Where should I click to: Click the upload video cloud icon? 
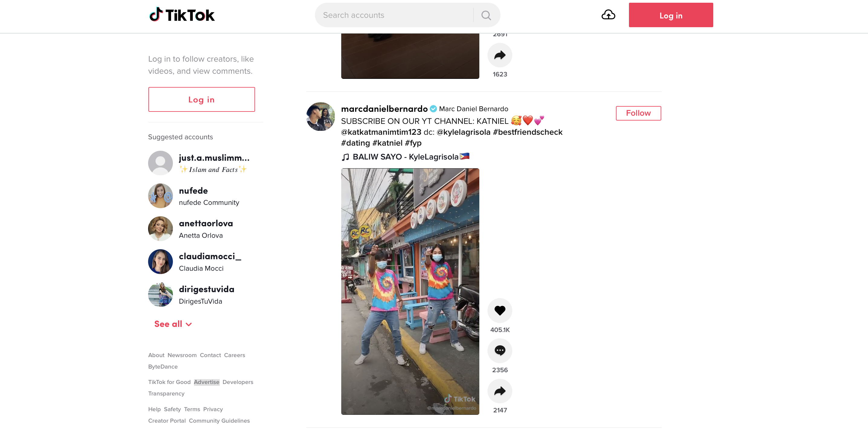[x=608, y=15]
